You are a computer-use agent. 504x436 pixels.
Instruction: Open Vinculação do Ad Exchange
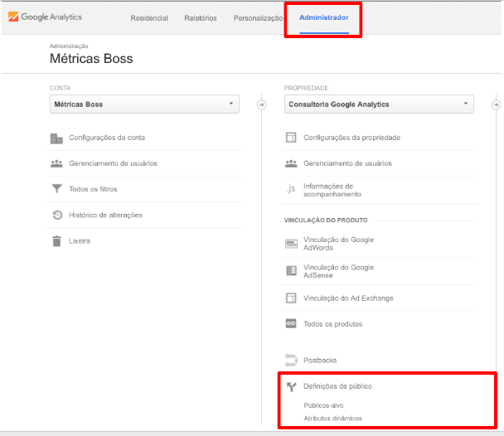(x=348, y=298)
